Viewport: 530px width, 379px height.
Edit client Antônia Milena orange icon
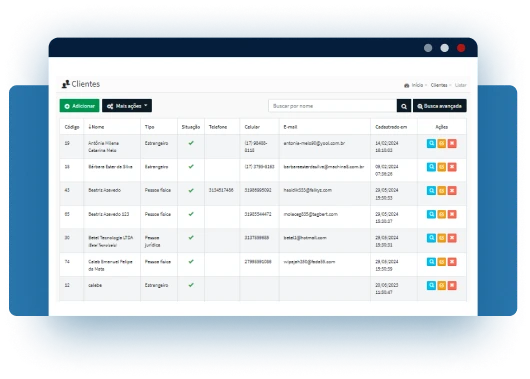pos(441,143)
